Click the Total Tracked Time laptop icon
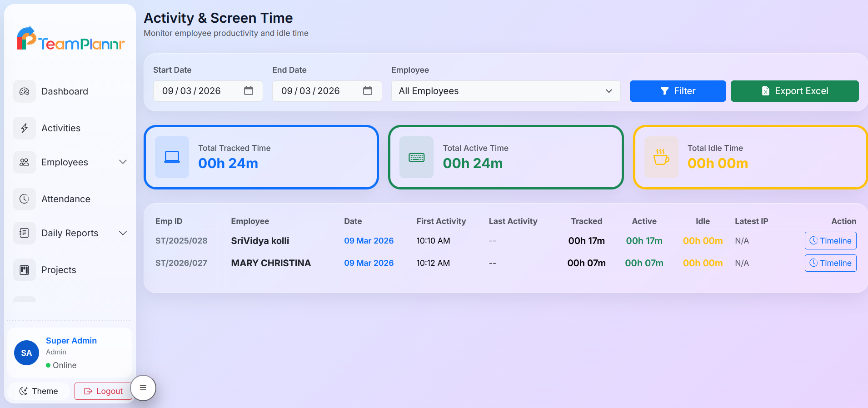The image size is (868, 408). [x=172, y=157]
